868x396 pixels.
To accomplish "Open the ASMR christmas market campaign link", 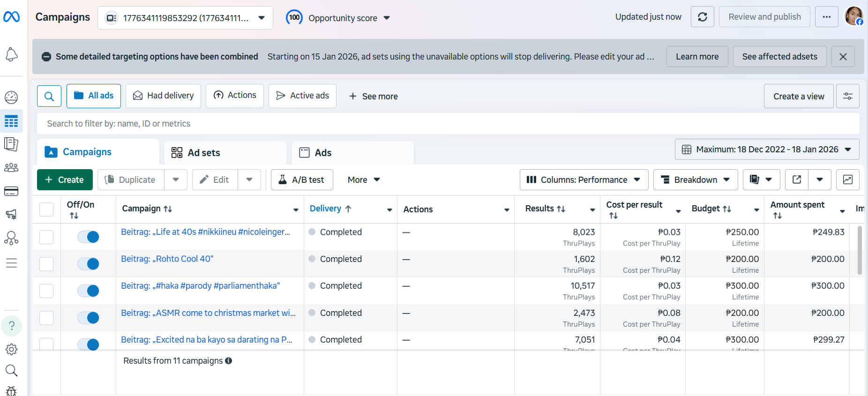I will (208, 313).
